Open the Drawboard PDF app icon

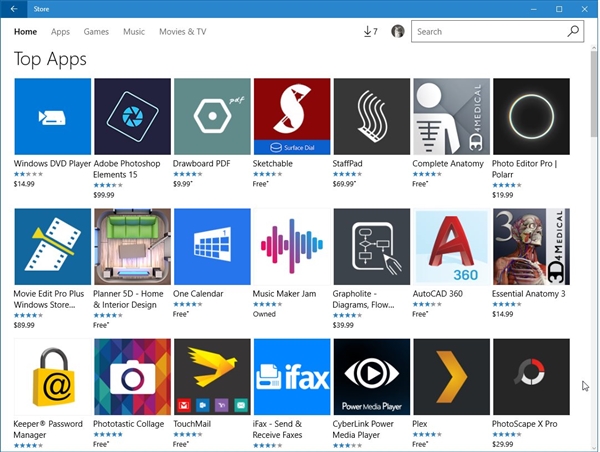tap(212, 116)
